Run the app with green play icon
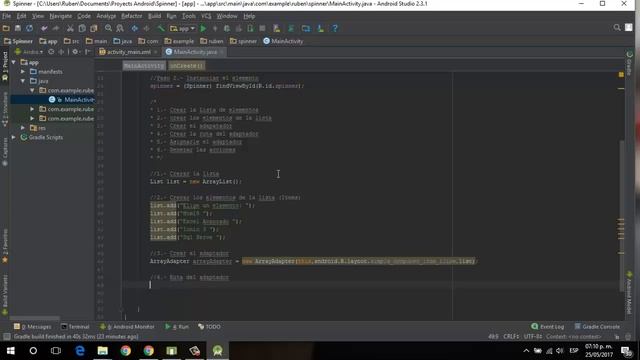The height and width of the screenshot is (360, 640). pyautogui.click(x=203, y=28)
